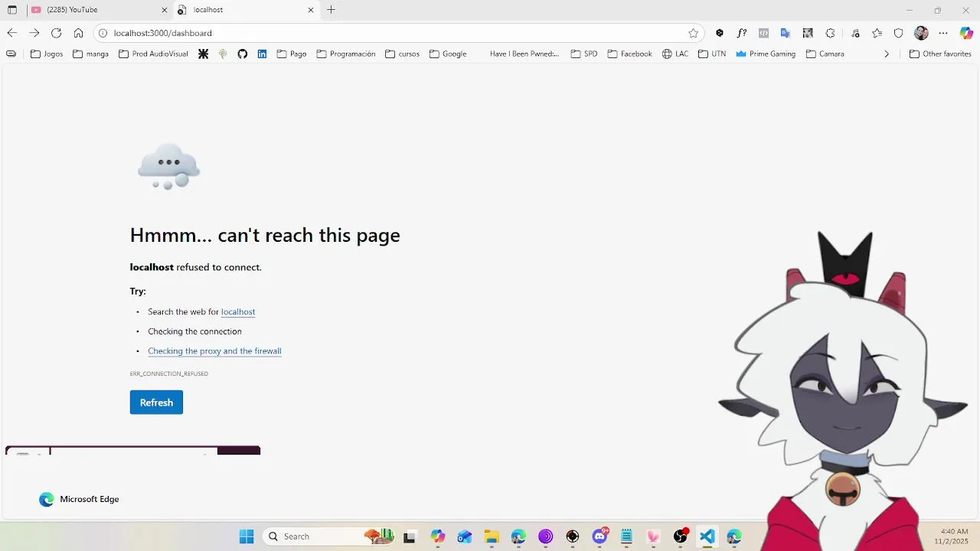
Task: Open the UTN bookmarks folder
Action: 712,54
